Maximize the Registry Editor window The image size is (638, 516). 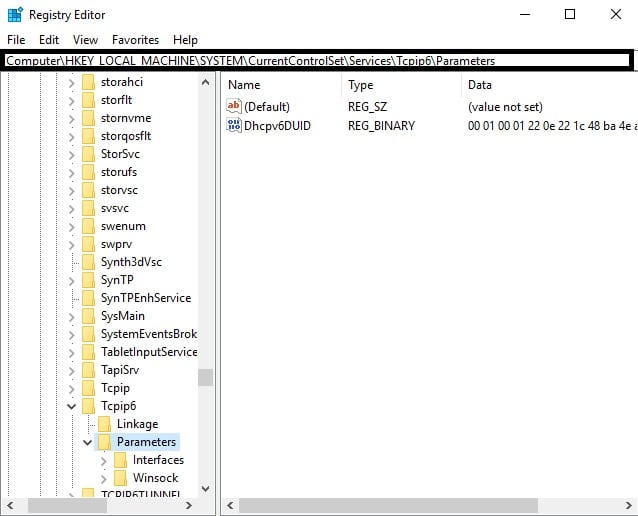point(570,15)
